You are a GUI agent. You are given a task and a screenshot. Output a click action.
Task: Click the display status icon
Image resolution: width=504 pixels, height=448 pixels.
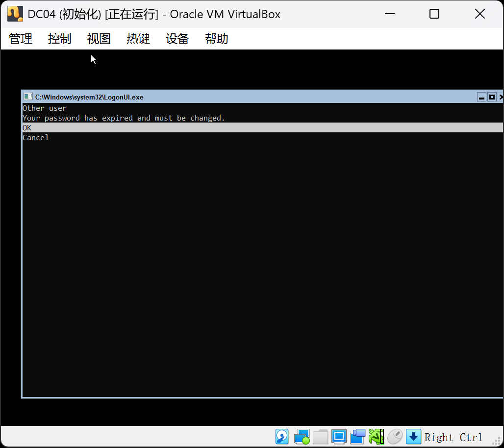pyautogui.click(x=338, y=436)
